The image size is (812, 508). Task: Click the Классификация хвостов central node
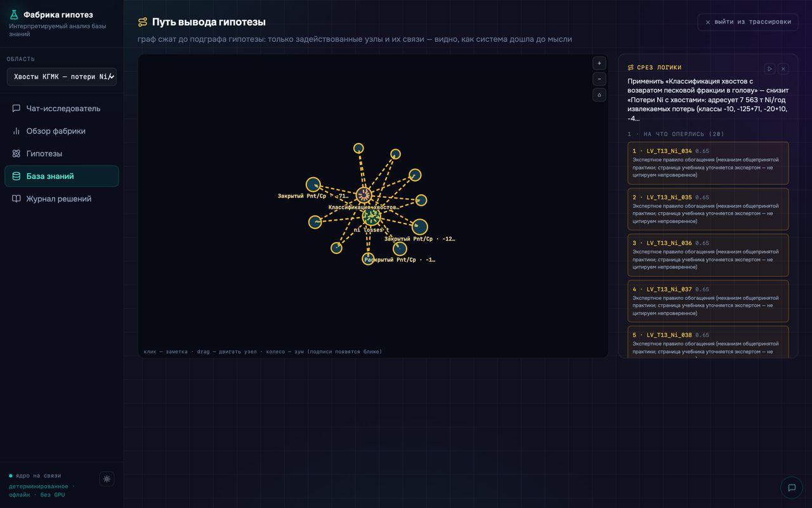[363, 195]
